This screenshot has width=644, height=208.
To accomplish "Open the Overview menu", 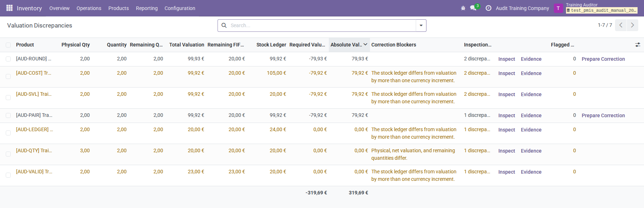I will 59,8.
